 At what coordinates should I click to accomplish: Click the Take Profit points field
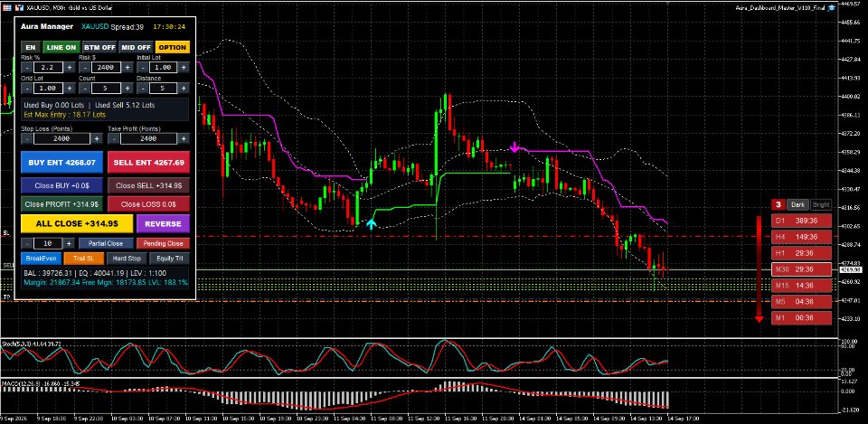pyautogui.click(x=149, y=139)
